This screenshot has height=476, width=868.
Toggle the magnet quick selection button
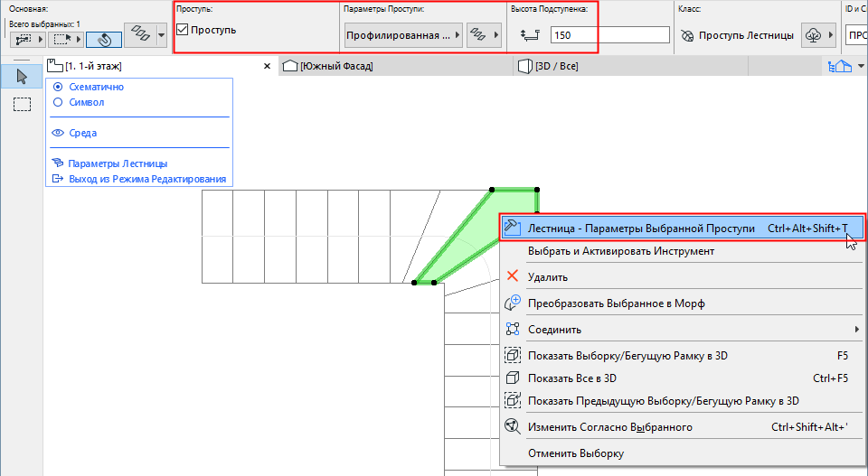click(103, 39)
